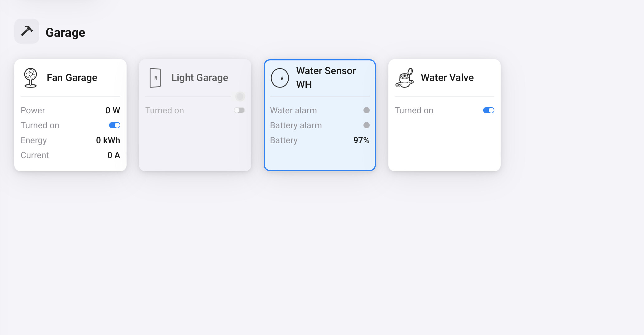This screenshot has height=335, width=644.
Task: Click the Water Valve meter icon
Action: tap(405, 78)
